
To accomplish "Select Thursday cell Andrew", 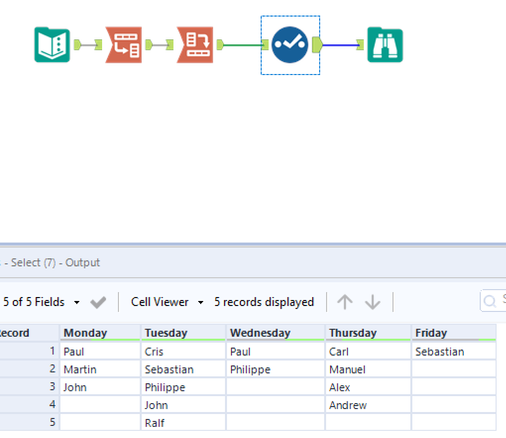I will (x=368, y=405).
